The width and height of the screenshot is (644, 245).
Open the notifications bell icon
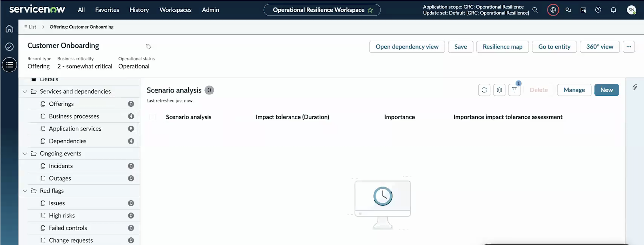coord(613,10)
